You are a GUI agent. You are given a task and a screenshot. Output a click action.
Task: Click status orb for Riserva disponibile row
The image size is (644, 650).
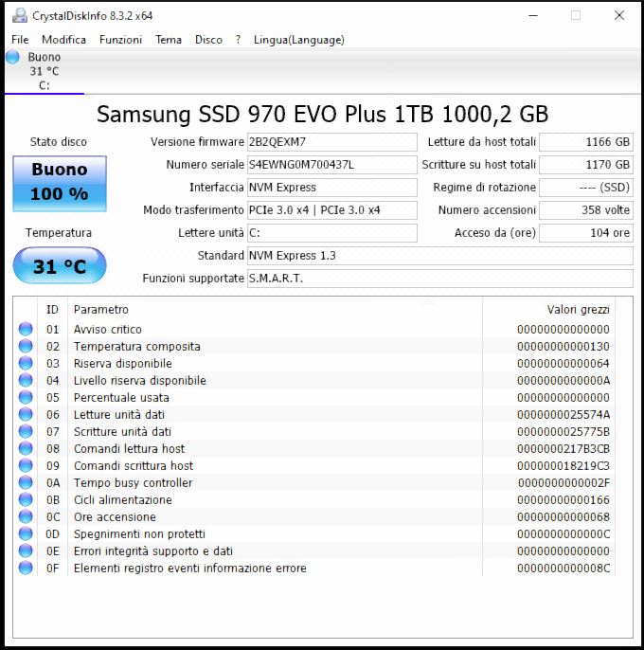click(x=26, y=363)
